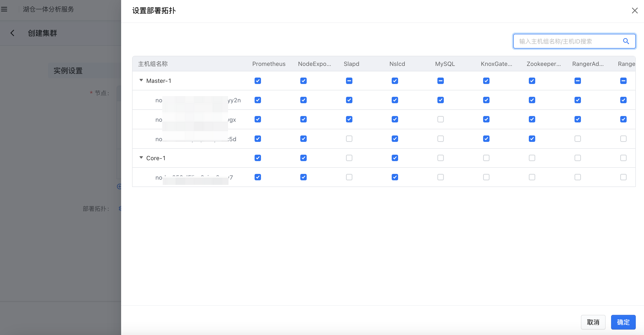Toggle Zookeeper for Master-1 group

(x=532, y=81)
